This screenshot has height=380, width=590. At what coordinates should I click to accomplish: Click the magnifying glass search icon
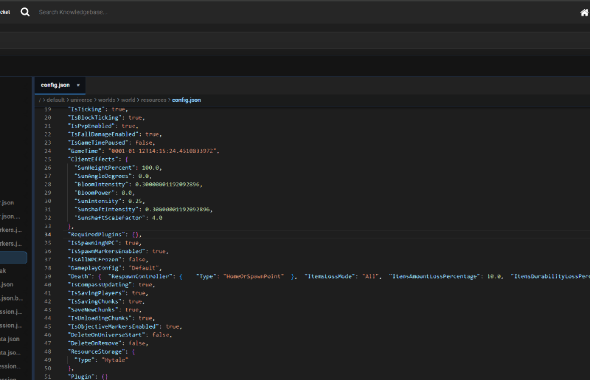25,12
